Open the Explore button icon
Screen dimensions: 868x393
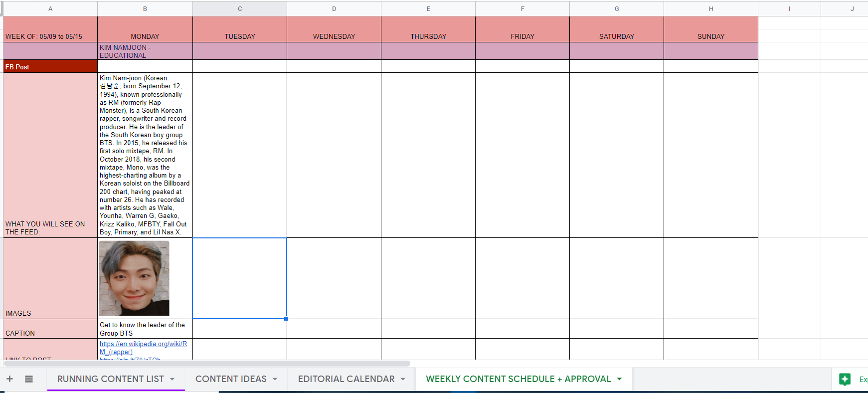(845, 379)
